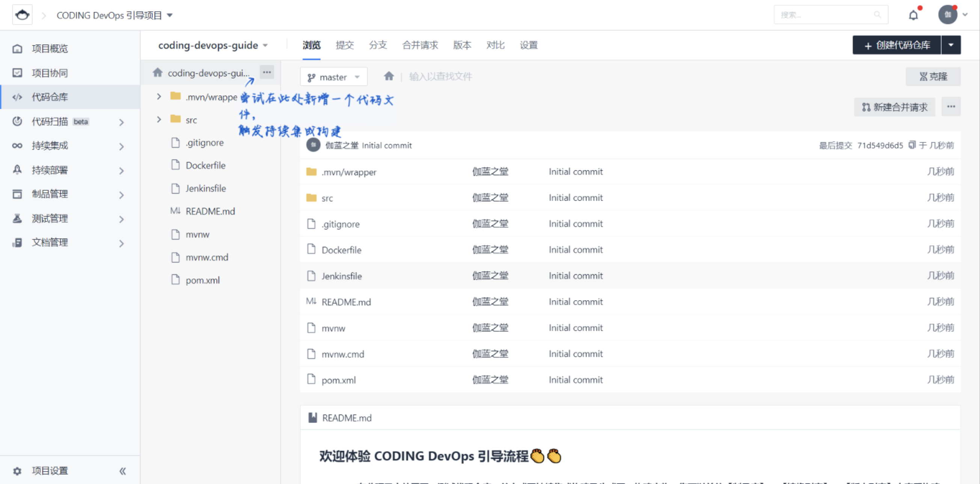The image size is (980, 484).
Task: Click the committer avatar on Initial commit
Action: click(313, 145)
